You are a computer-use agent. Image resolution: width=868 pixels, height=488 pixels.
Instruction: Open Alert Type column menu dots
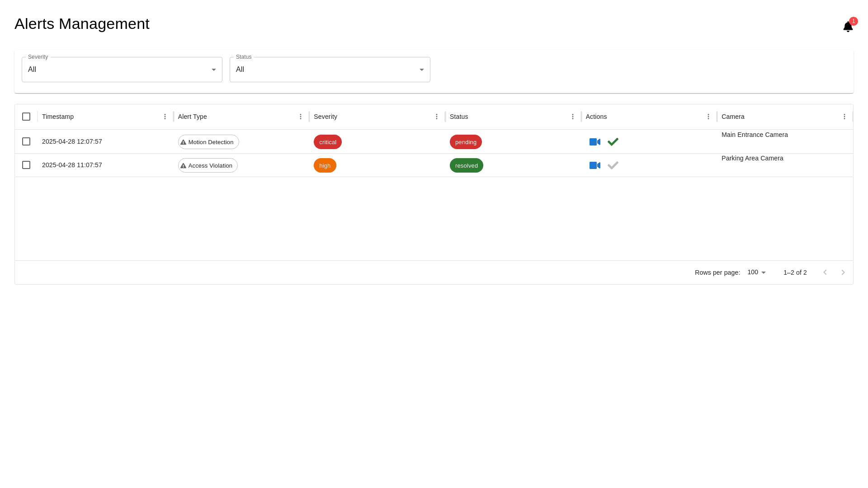(x=301, y=117)
